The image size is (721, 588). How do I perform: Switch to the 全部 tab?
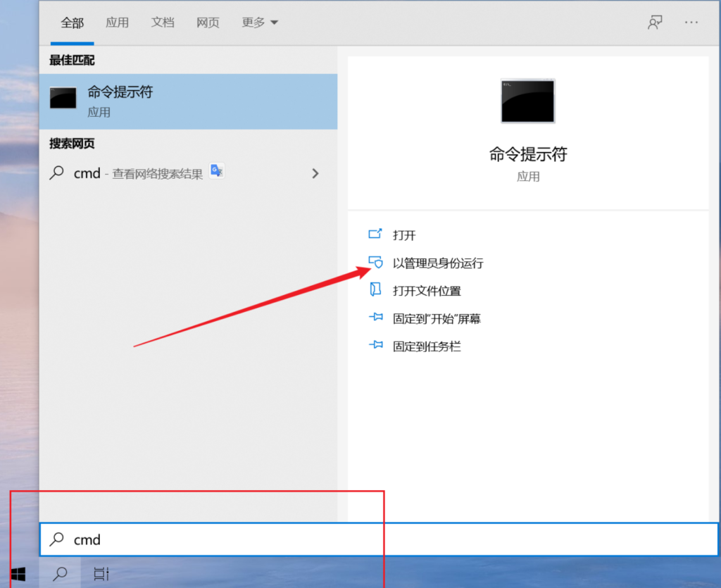[72, 23]
